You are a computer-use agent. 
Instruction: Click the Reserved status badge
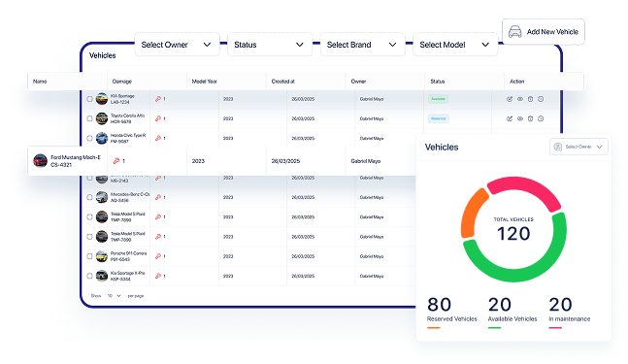439,118
